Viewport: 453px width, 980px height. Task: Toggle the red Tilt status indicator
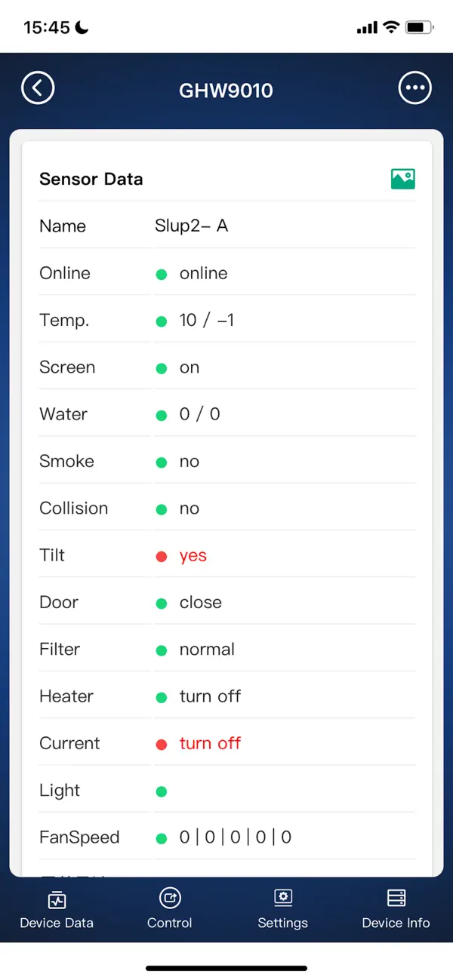[x=161, y=556]
